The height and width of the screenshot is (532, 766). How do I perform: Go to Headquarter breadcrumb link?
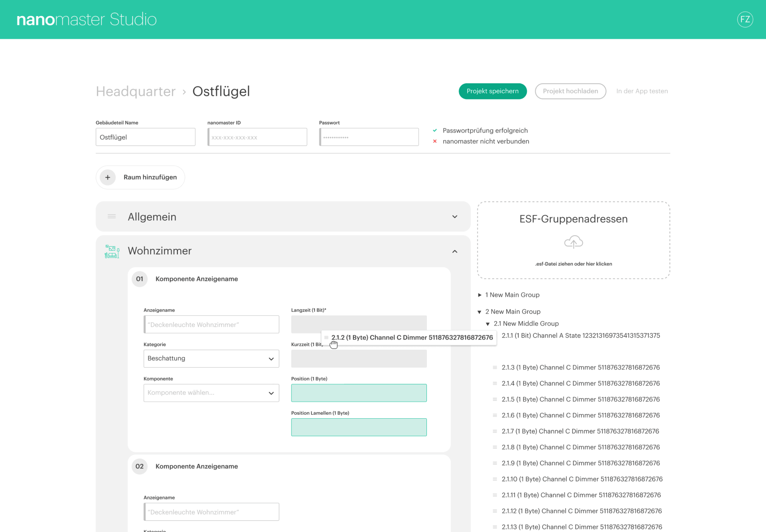click(x=136, y=91)
